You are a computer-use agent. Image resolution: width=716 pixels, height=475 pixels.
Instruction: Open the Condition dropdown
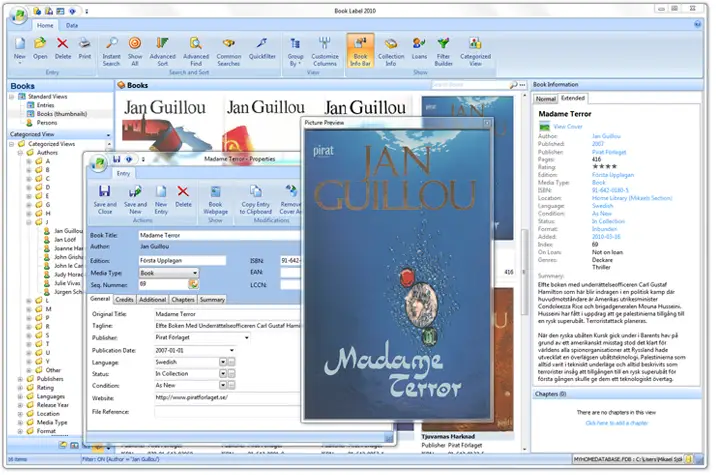pos(223,385)
